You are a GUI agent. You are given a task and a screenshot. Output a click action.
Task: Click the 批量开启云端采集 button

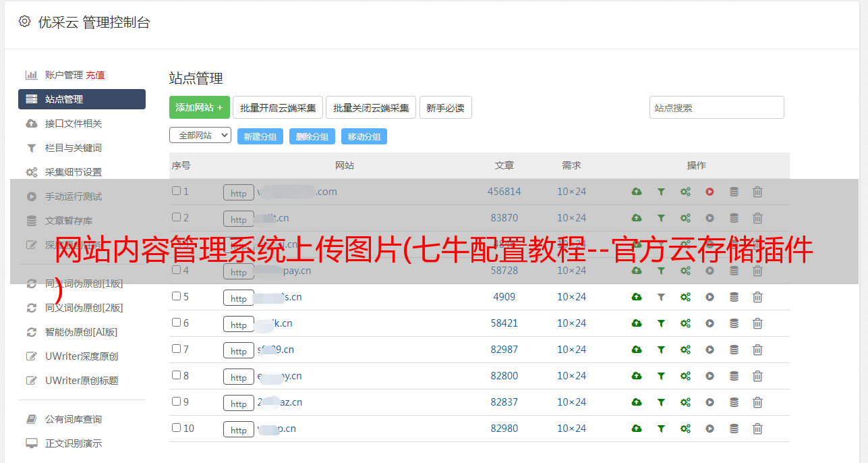pos(278,107)
